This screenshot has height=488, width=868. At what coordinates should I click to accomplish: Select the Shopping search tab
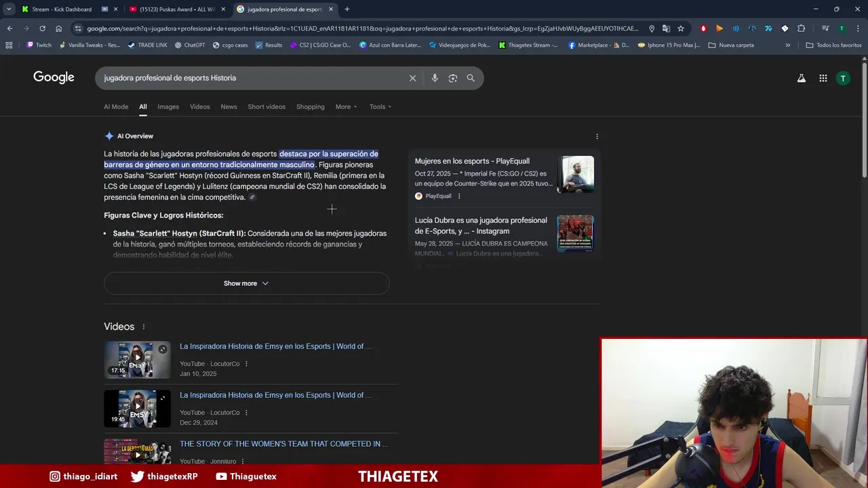[310, 106]
